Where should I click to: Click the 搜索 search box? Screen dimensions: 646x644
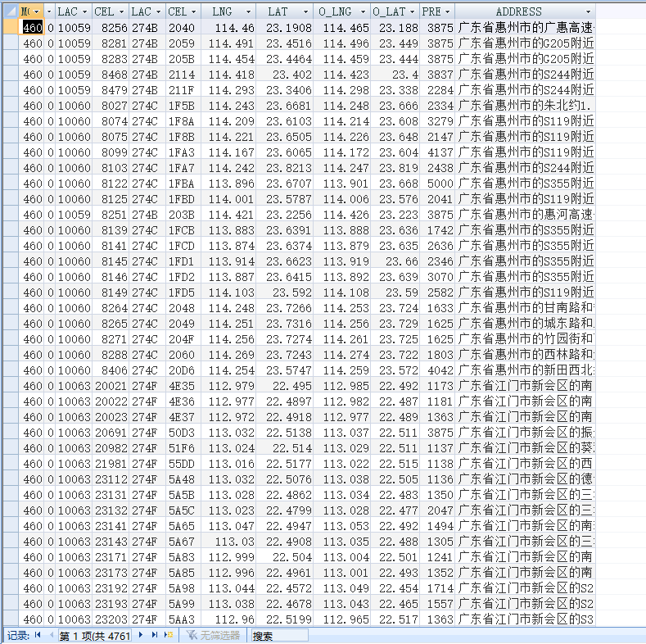pos(280,636)
